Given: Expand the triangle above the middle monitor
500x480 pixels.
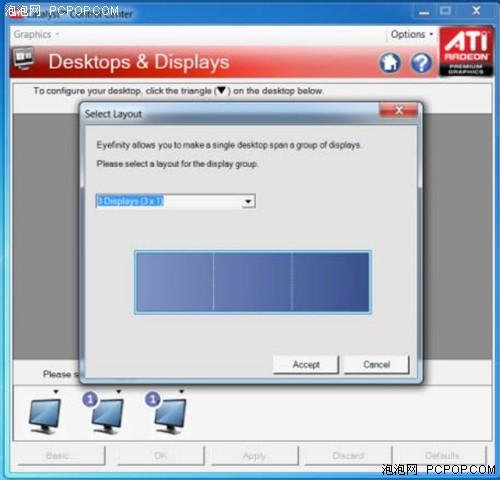Looking at the screenshot, I should 119,392.
